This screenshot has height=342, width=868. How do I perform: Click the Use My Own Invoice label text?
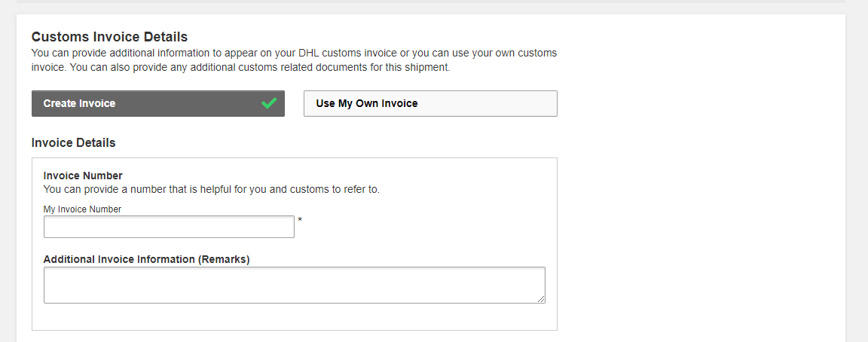[366, 104]
